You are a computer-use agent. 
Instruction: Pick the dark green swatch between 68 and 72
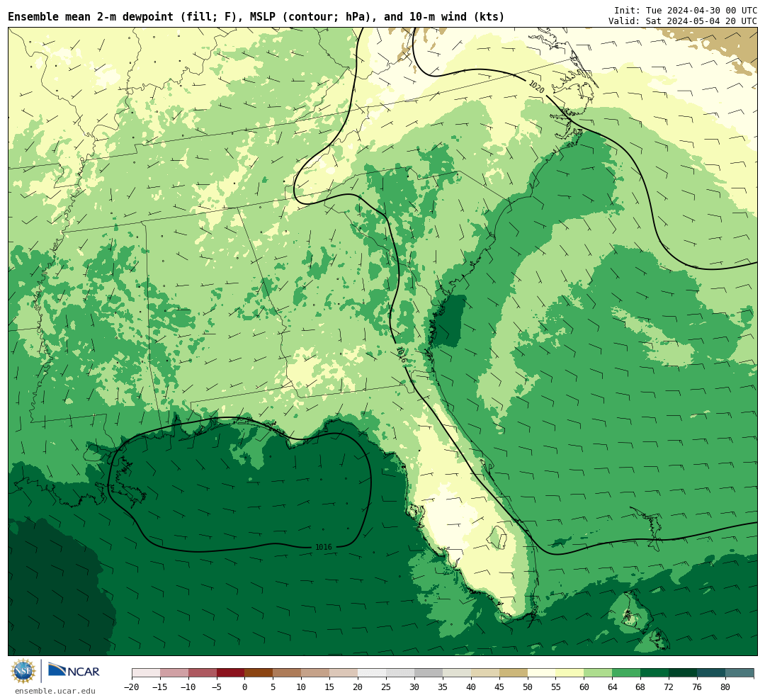tap(655, 673)
